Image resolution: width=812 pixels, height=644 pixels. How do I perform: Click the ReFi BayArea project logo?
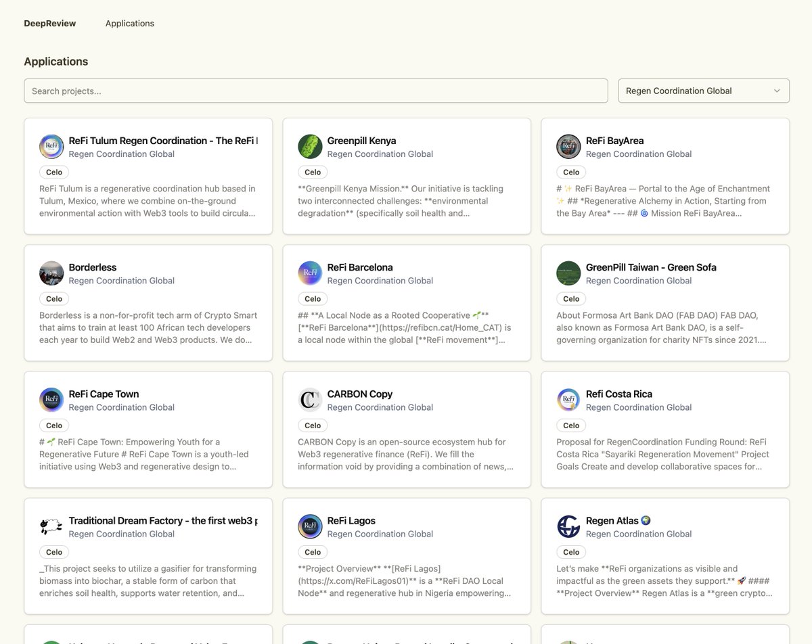coord(568,147)
